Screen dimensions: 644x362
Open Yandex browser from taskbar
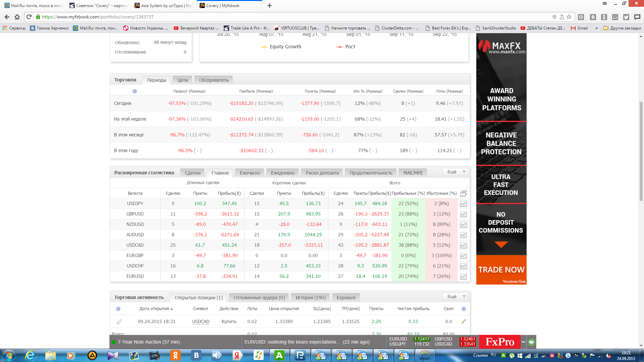237,355
